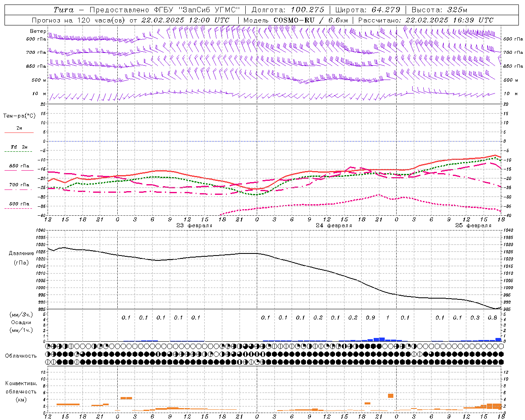Click the "Рассчитано: 22.02.2025 16:39 UTC" text
525x420 pixels.
click(x=426, y=20)
